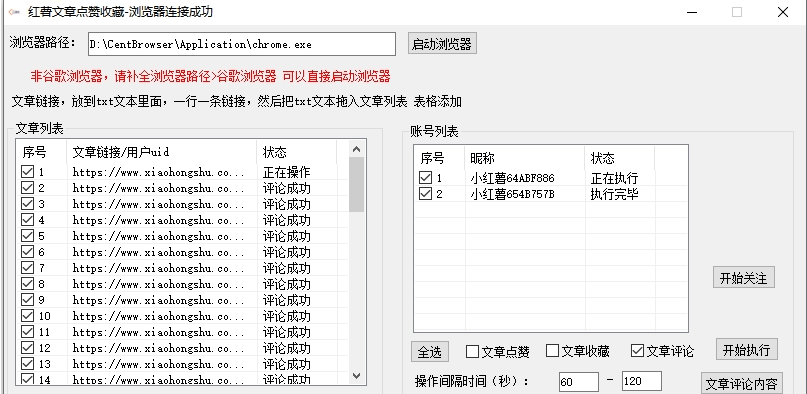Select nickname 小红薯64ABF886
Screen dimensions: 807x394
(513, 178)
